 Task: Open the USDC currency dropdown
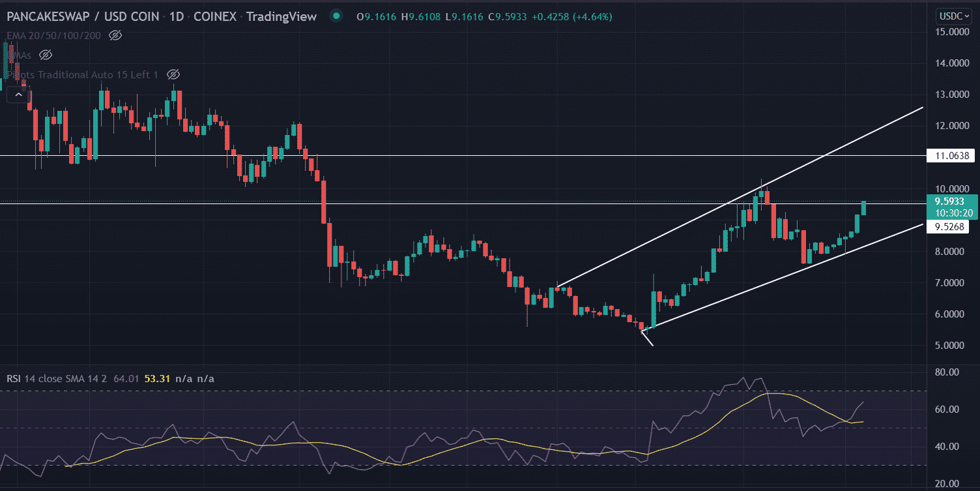tap(956, 16)
